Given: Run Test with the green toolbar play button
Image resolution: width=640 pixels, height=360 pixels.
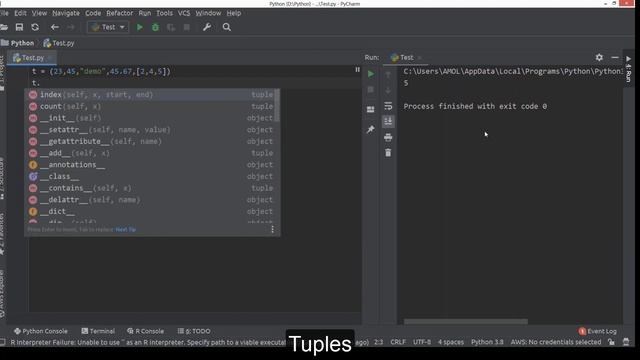Looking at the screenshot, I should (140, 27).
